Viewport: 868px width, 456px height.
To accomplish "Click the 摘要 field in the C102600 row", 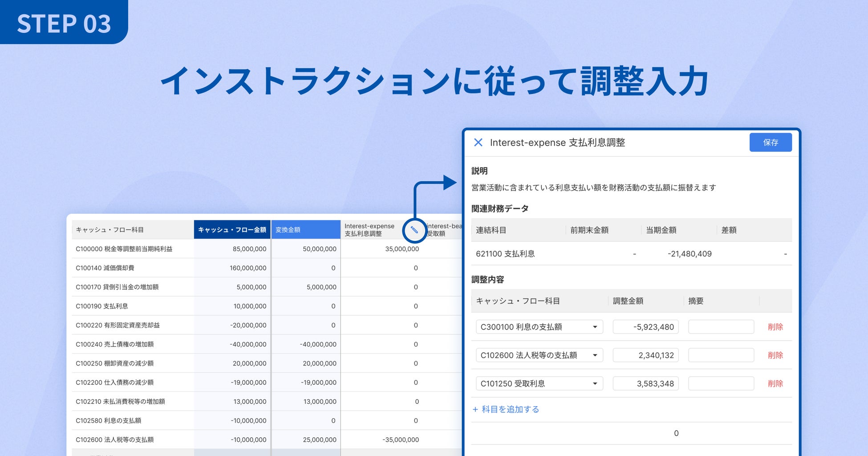I will [721, 355].
